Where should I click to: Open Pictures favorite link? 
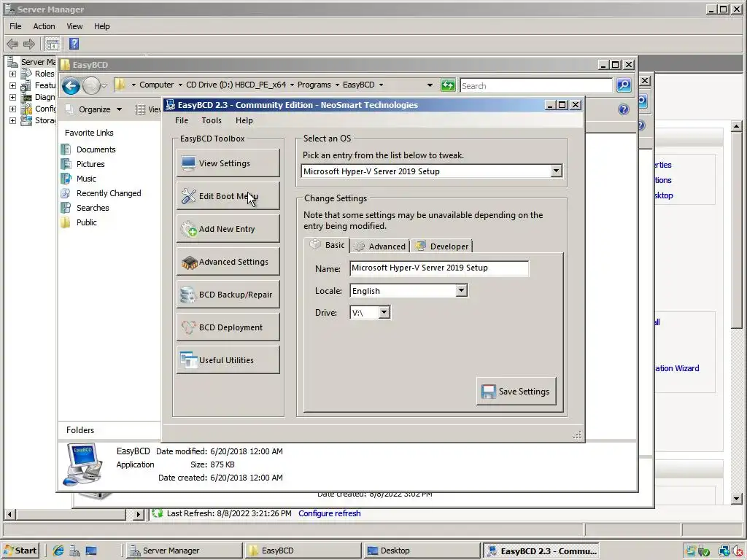click(x=90, y=164)
